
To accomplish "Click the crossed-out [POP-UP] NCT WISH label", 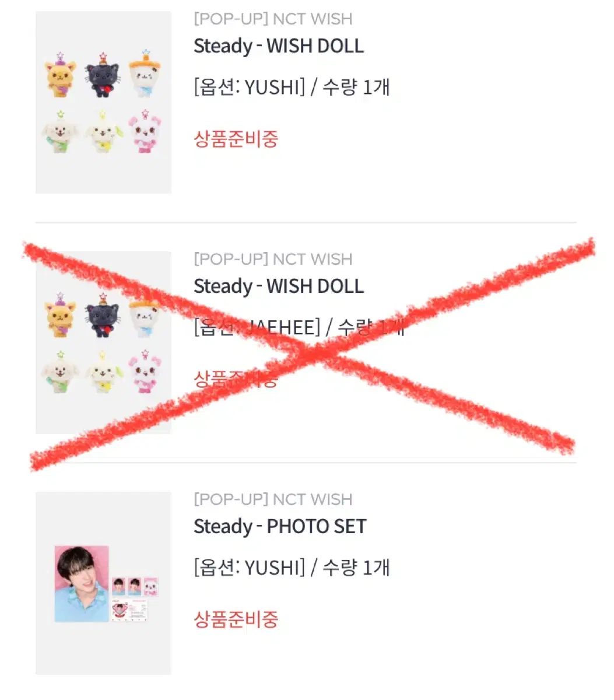I will 273,259.
